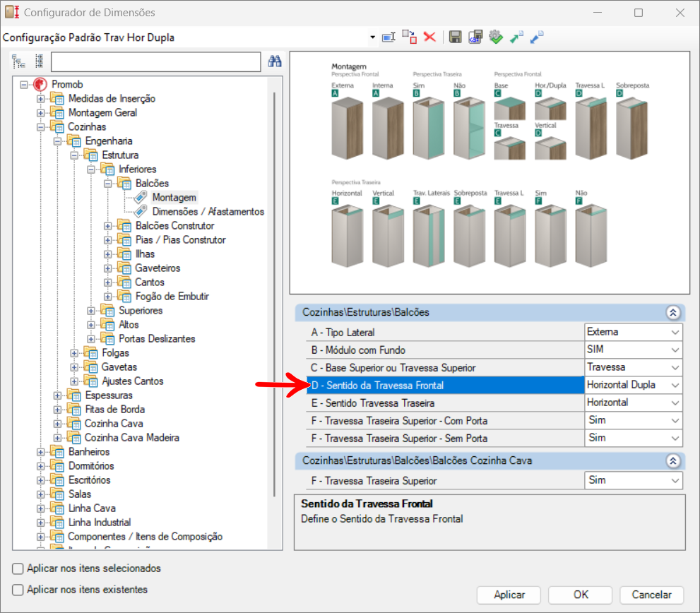Enable 'Aplicar nos itens selecionados' checkbox

(18, 569)
